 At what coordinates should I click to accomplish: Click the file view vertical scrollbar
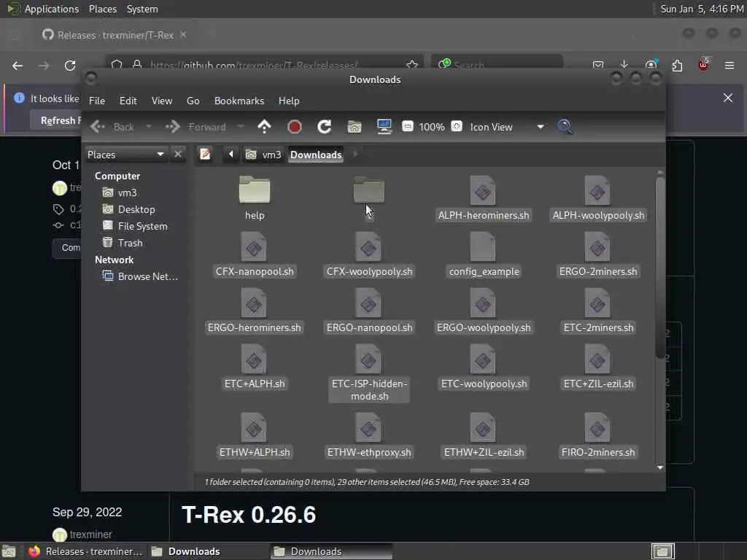coord(659,268)
